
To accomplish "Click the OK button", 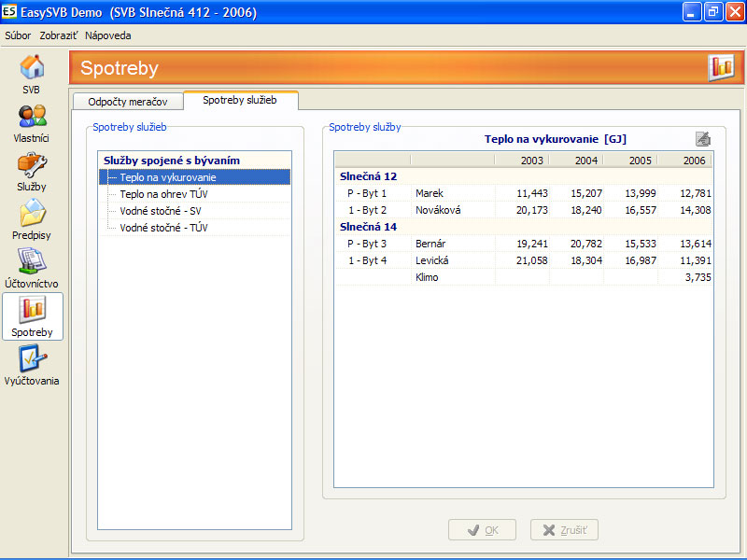I will pos(482,530).
